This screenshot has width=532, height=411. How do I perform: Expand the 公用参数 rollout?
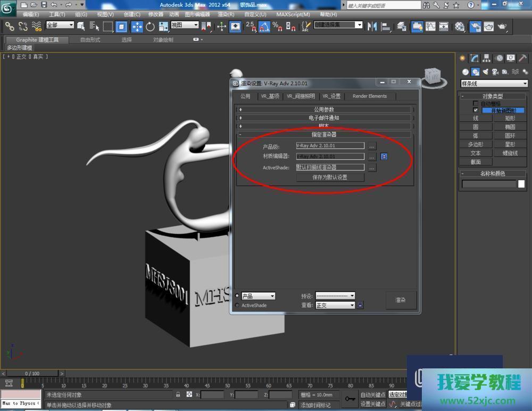point(325,109)
